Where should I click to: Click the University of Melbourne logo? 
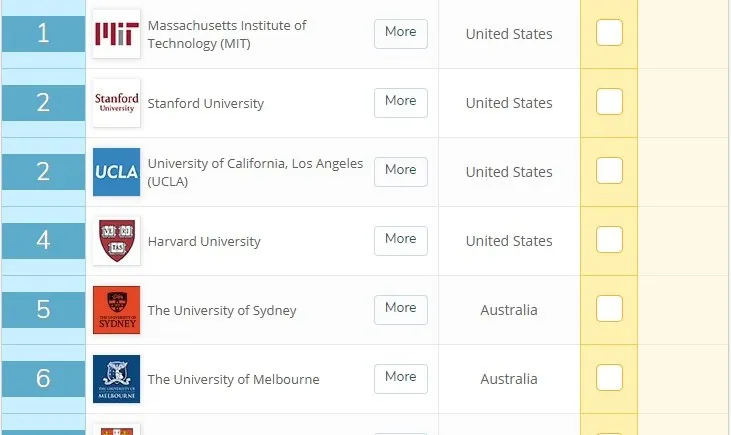116,379
